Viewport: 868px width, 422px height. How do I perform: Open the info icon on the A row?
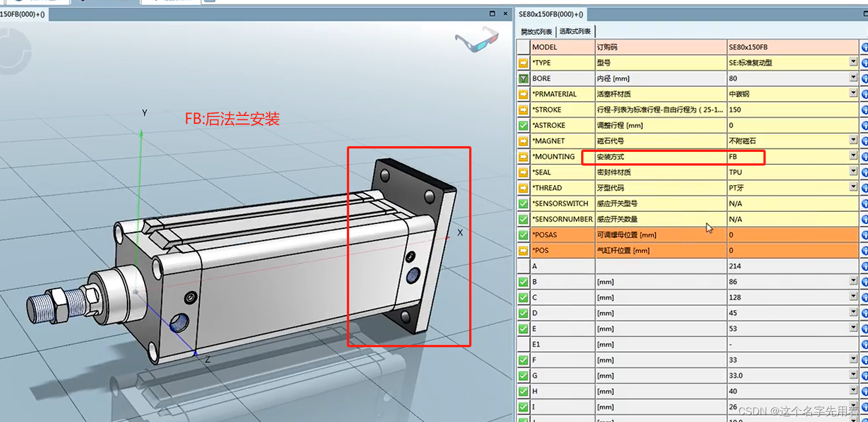click(x=864, y=266)
